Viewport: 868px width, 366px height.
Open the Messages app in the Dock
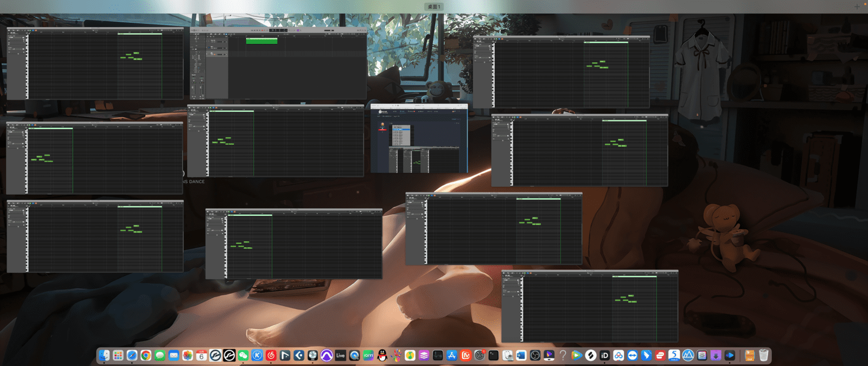pyautogui.click(x=159, y=355)
